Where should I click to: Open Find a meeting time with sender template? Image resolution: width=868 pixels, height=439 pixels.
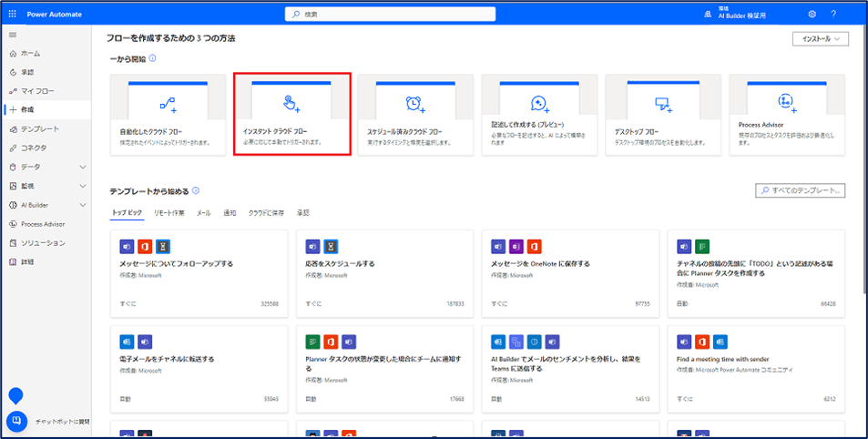coord(757,369)
